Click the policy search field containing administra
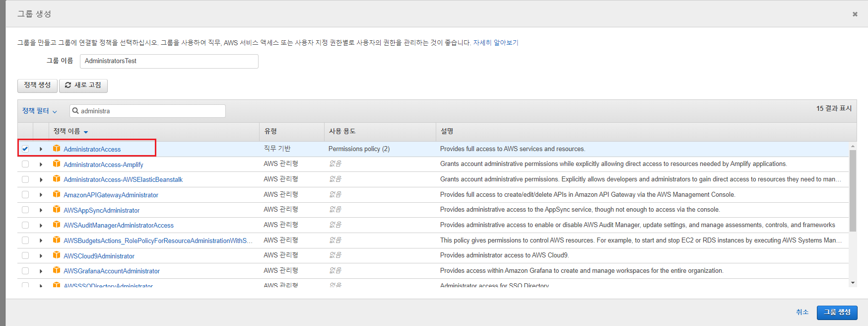This screenshot has height=326, width=868. coord(148,111)
